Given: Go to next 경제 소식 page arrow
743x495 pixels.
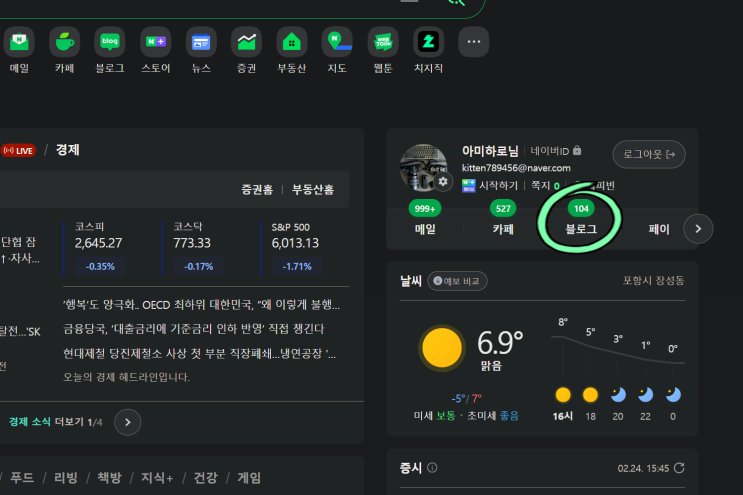Looking at the screenshot, I should pyautogui.click(x=127, y=422).
